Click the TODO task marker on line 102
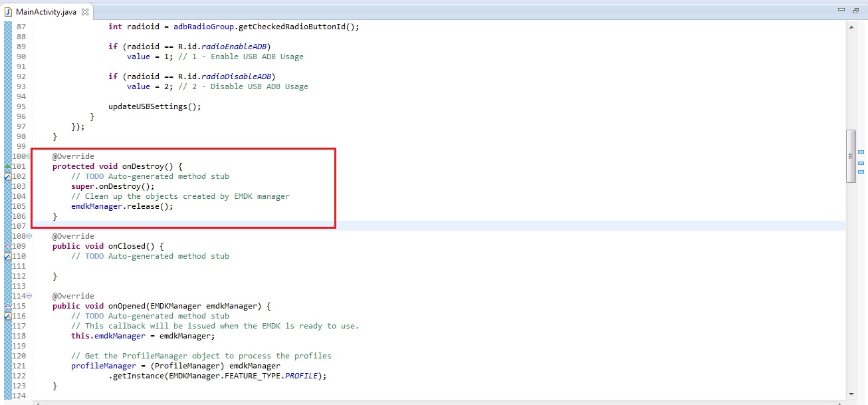Screen dimensions: 868x405 click(7, 176)
